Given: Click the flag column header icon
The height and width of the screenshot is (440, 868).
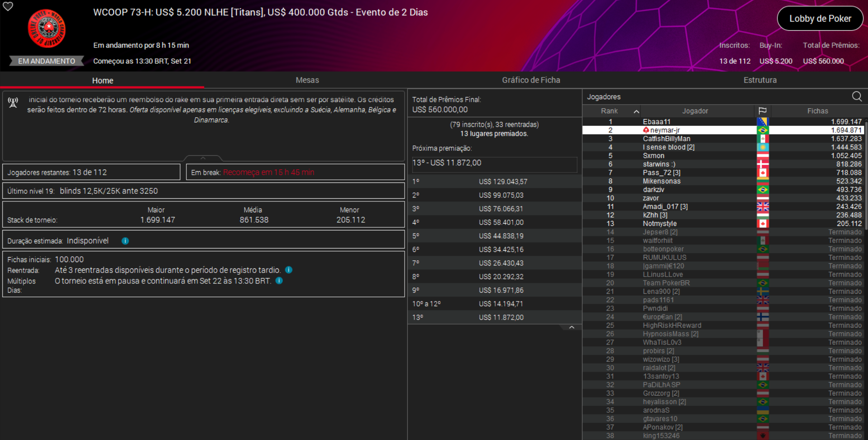Looking at the screenshot, I should pyautogui.click(x=763, y=111).
